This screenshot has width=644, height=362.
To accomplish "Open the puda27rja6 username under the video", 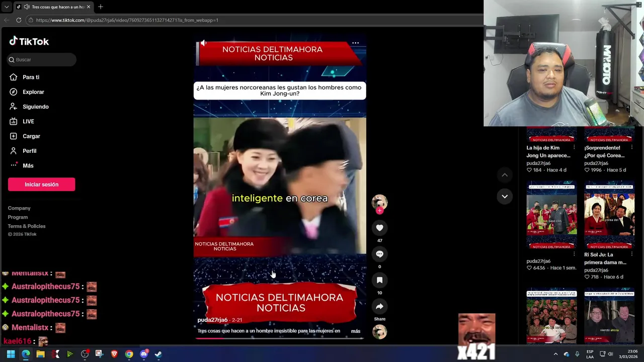I will tap(212, 320).
